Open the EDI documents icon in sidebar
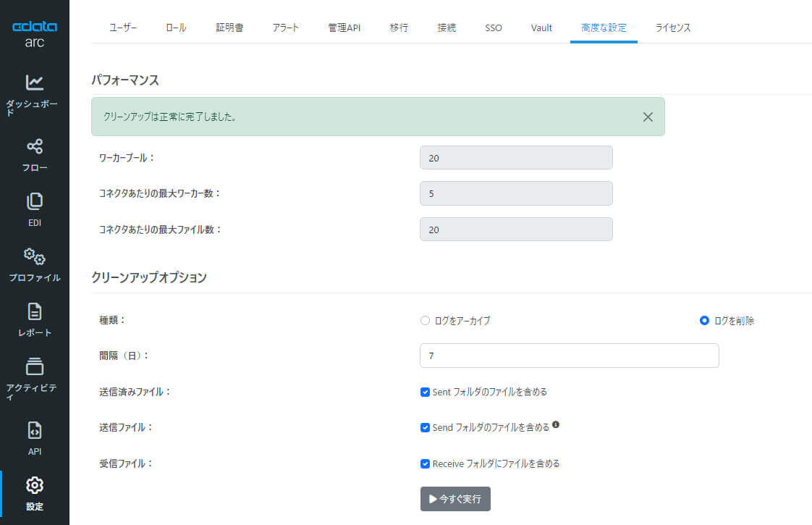The width and height of the screenshot is (812, 525). 34,201
